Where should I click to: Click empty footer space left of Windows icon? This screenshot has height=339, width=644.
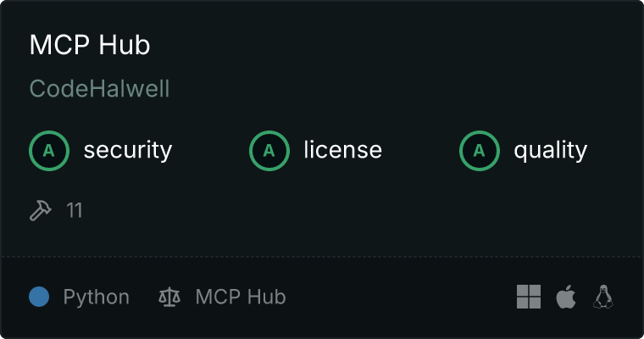pyautogui.click(x=401, y=297)
